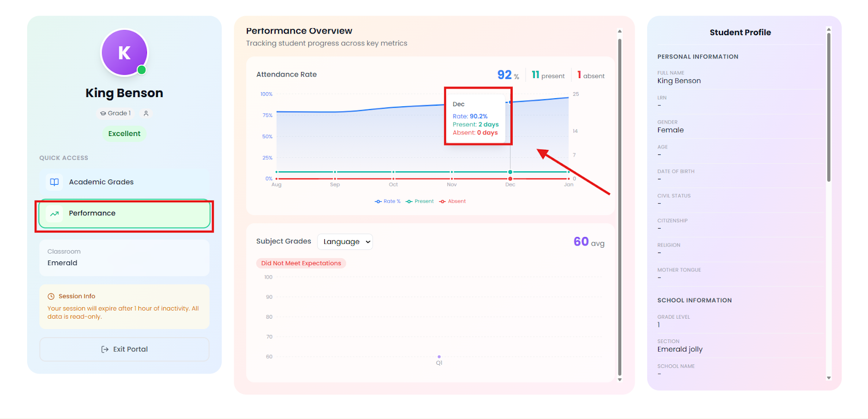Click the clock icon in Session Info
This screenshot has width=868, height=419.
51,296
